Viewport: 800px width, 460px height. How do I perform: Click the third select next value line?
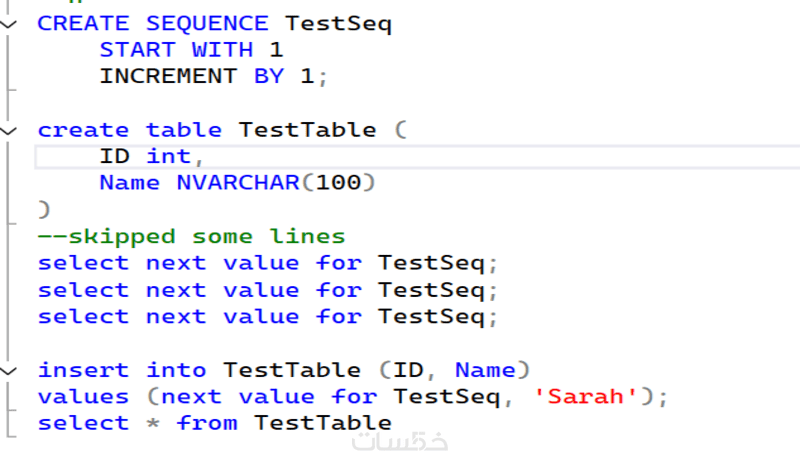coord(267,316)
